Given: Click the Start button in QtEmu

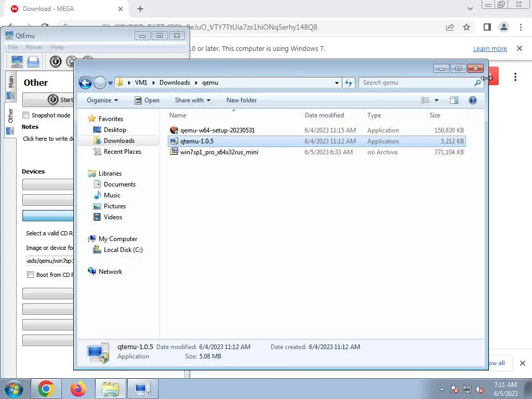Looking at the screenshot, I should point(48,100).
